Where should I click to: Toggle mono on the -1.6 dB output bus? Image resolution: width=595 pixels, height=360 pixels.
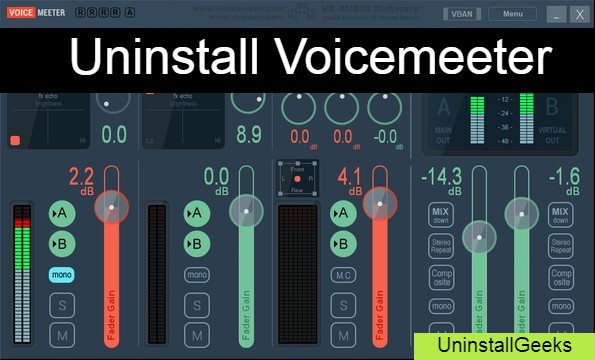click(x=561, y=306)
